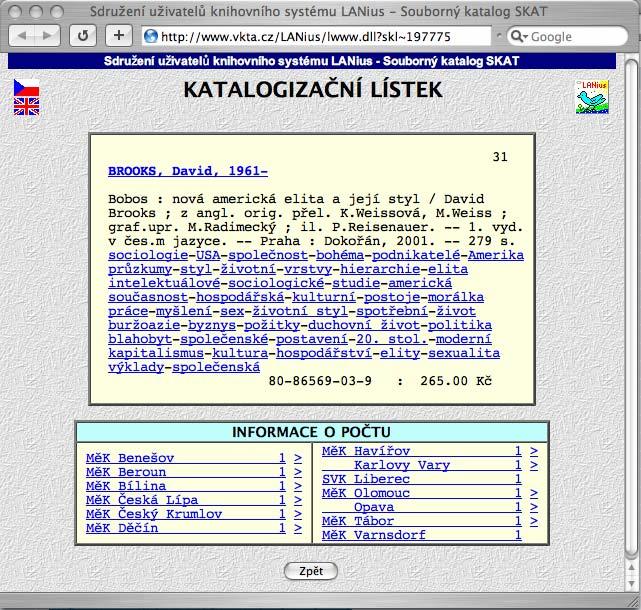The image size is (641, 610).
Task: Click the USA keyword link
Action: [x=208, y=255]
